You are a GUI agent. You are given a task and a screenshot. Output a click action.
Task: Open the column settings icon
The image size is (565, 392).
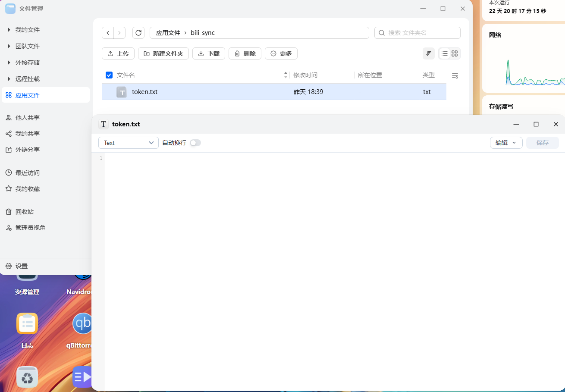[455, 75]
